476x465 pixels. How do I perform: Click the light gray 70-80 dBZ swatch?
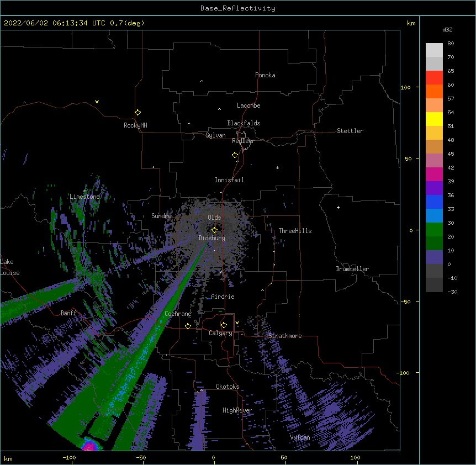[x=434, y=50]
